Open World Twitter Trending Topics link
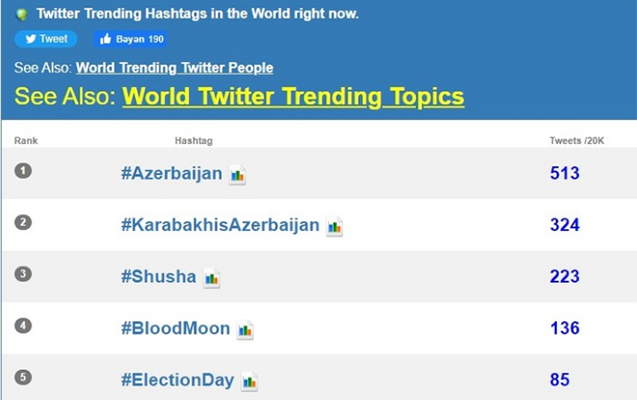This screenshot has width=637, height=400. tap(293, 97)
